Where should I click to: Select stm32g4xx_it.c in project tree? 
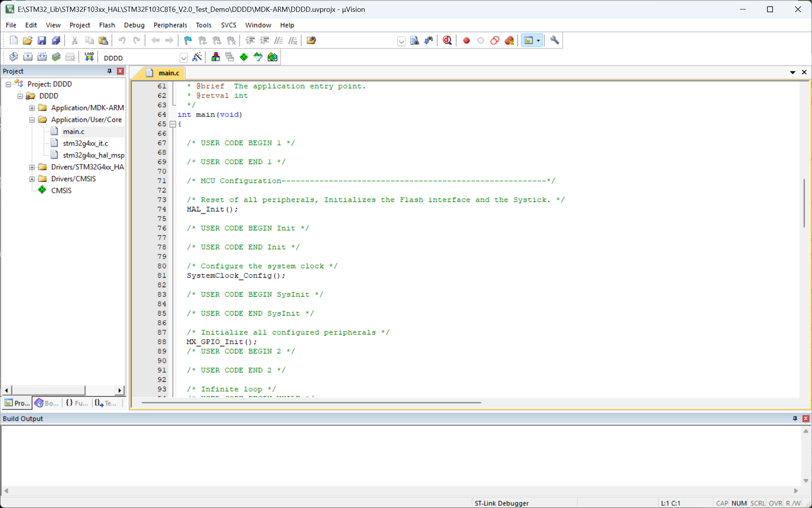[x=85, y=143]
